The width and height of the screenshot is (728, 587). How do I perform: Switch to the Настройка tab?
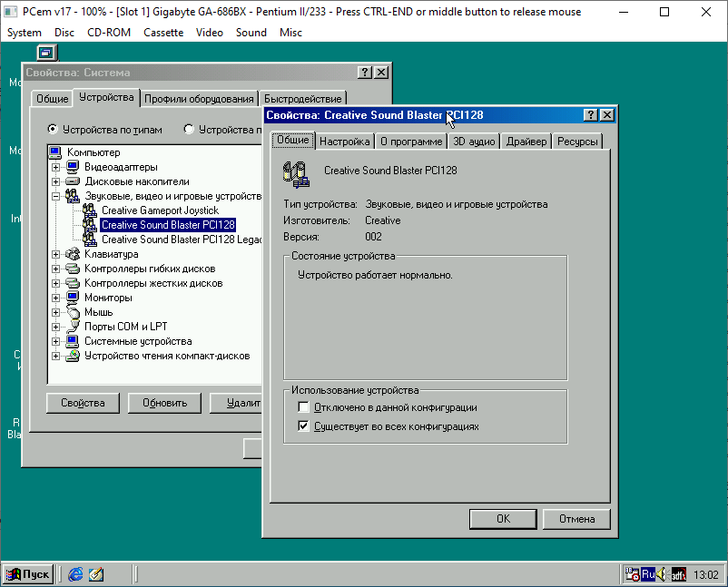point(345,142)
